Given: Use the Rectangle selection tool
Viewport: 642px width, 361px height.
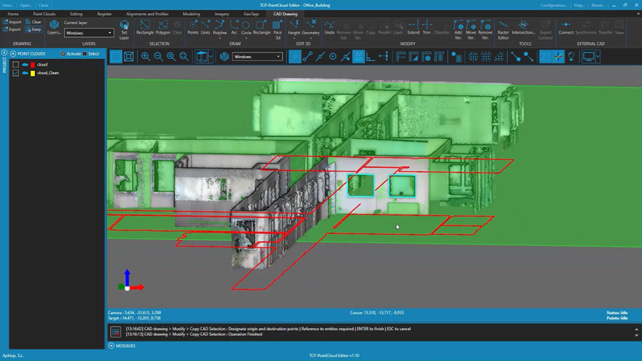Looking at the screenshot, I should click(x=145, y=27).
